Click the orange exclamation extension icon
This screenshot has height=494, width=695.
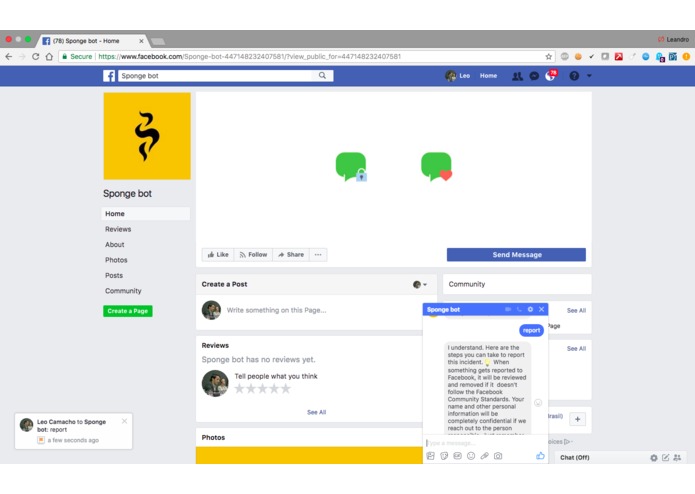[x=686, y=56]
